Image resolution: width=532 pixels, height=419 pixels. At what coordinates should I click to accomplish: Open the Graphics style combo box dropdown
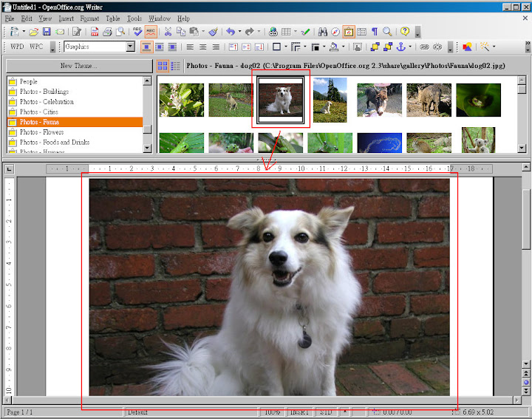point(131,47)
